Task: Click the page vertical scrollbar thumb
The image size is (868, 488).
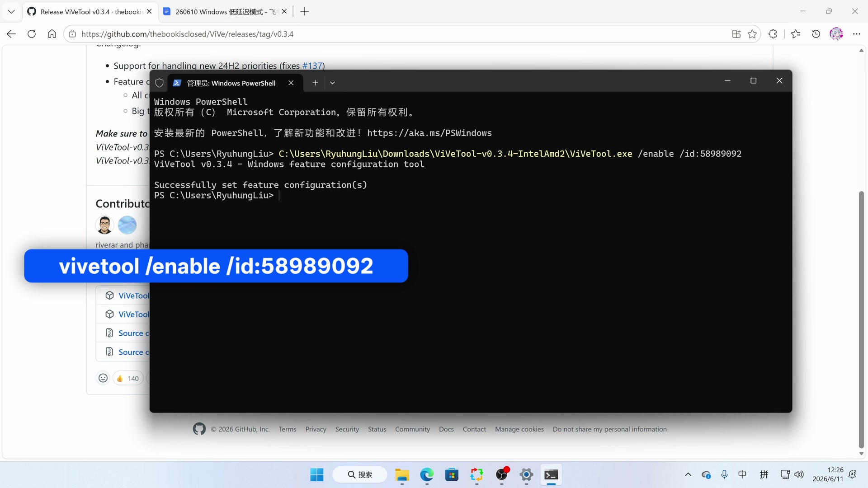Action: click(861, 320)
